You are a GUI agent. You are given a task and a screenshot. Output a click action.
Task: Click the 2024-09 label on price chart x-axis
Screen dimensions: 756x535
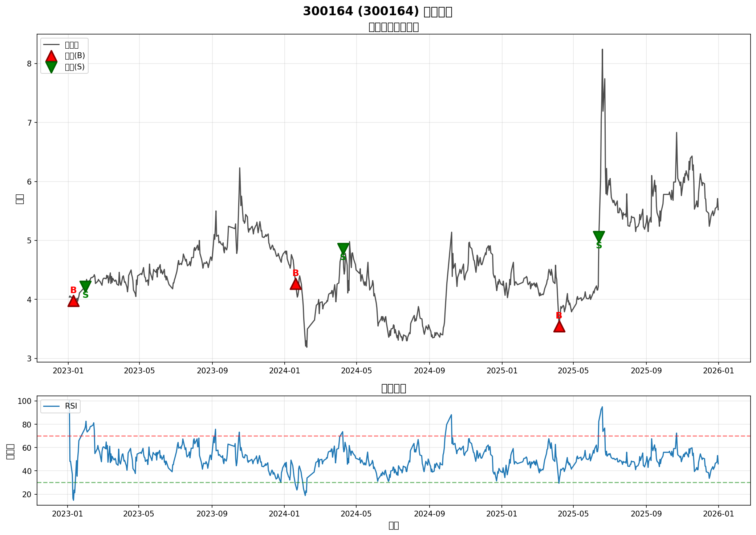tap(429, 371)
